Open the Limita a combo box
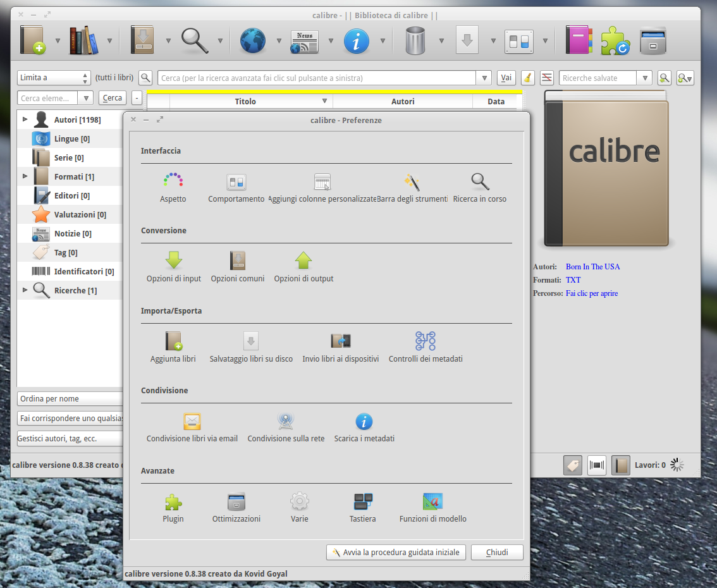This screenshot has width=717, height=588. coord(54,78)
